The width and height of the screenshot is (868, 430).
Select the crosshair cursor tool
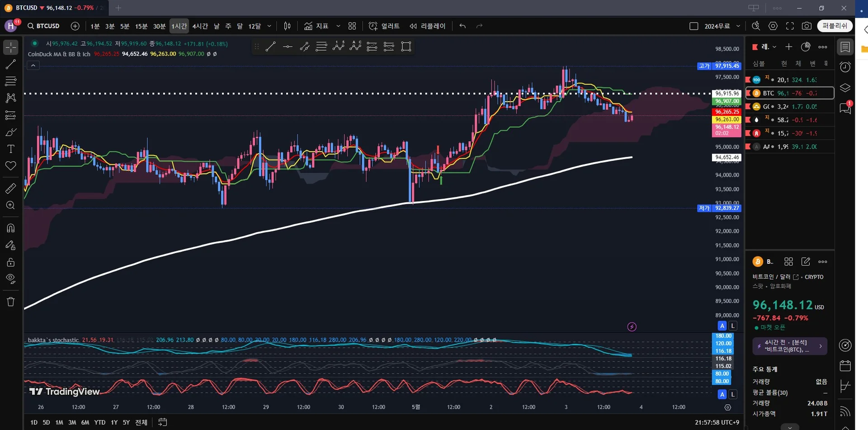(x=10, y=47)
